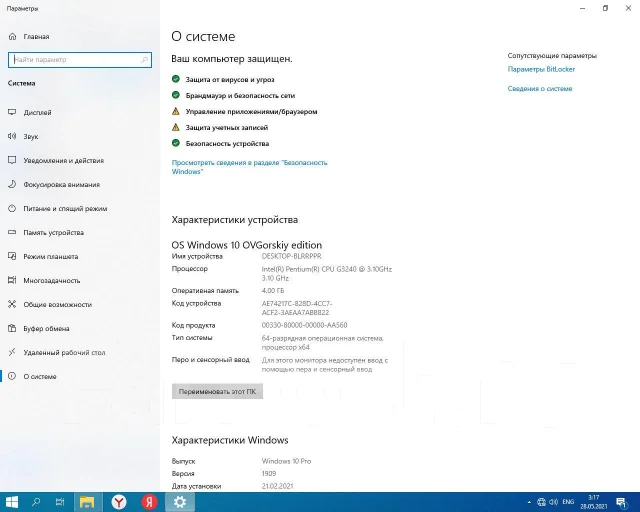
Task: Open Сведения о системе link
Action: coord(540,89)
